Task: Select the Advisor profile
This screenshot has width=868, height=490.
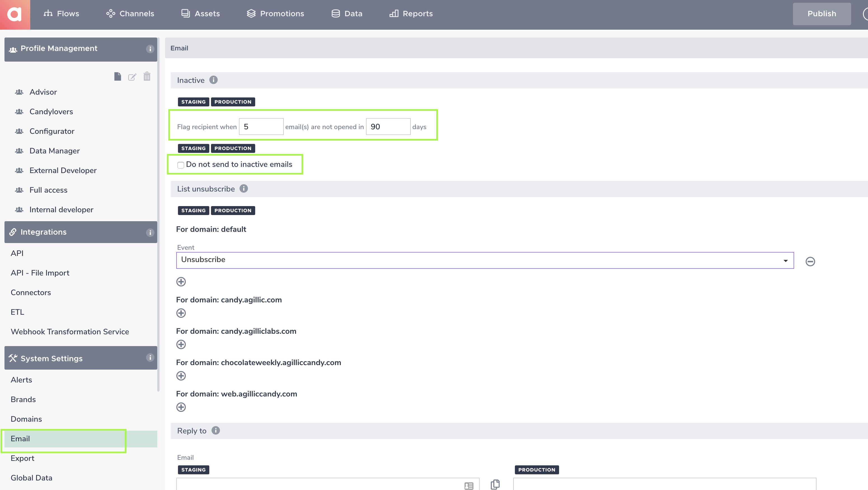Action: click(x=43, y=92)
